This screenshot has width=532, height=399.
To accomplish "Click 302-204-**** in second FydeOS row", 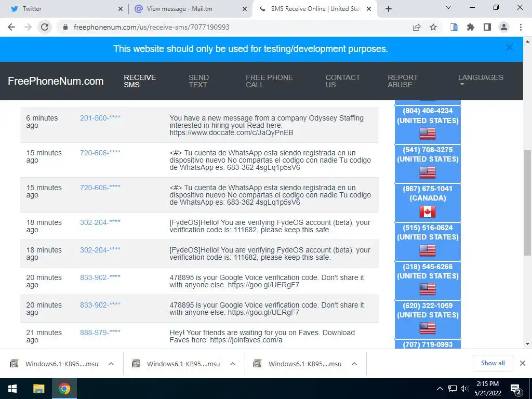I will pyautogui.click(x=100, y=250).
